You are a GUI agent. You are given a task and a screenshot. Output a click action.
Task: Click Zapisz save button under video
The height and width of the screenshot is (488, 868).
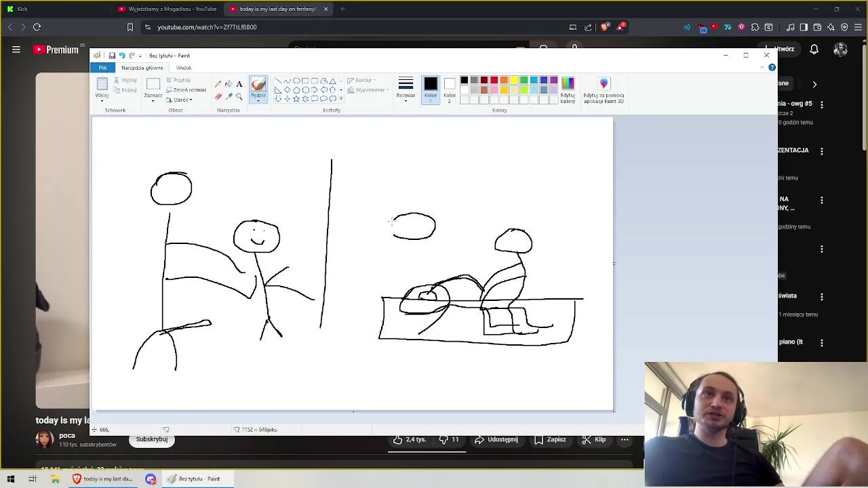(550, 440)
